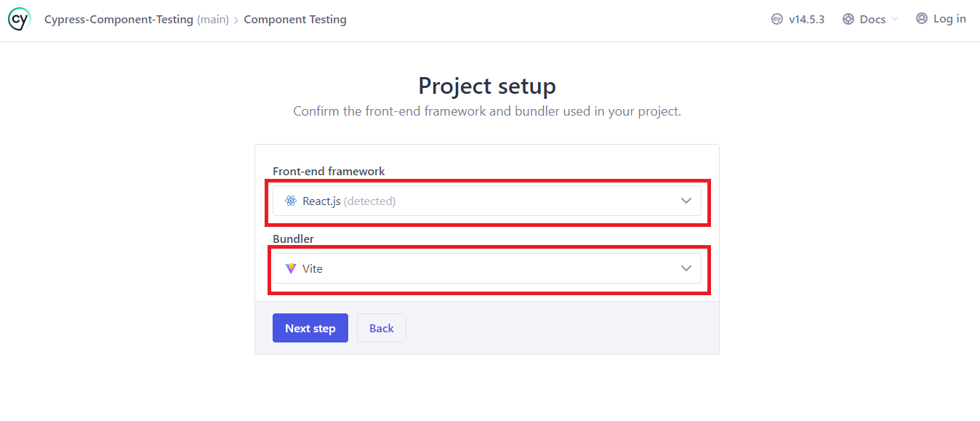Click the Cypress logo icon
Viewport: 980px width, 421px height.
(19, 19)
